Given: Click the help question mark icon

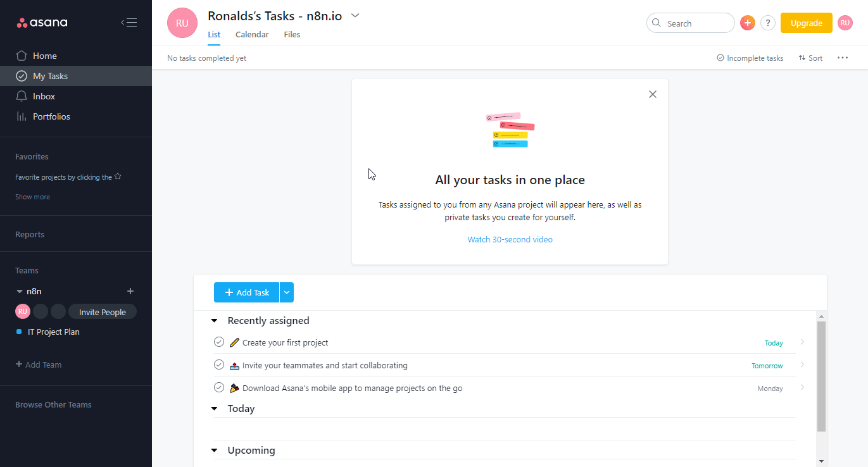Looking at the screenshot, I should [x=768, y=23].
